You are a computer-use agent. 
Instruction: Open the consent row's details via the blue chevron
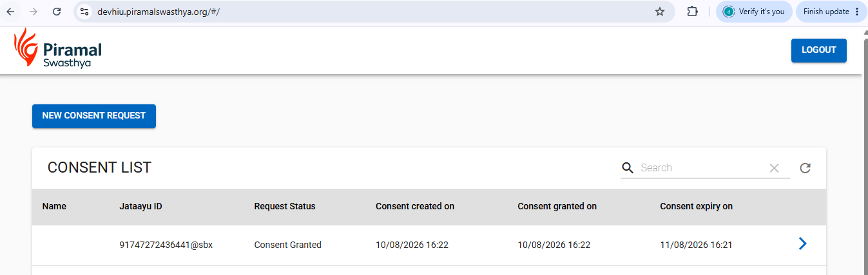802,243
